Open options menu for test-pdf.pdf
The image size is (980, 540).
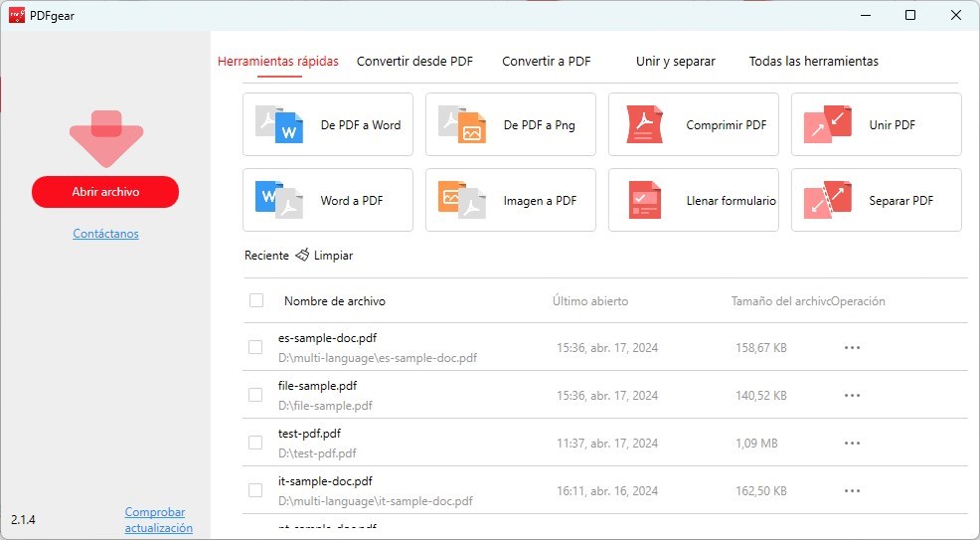point(852,444)
